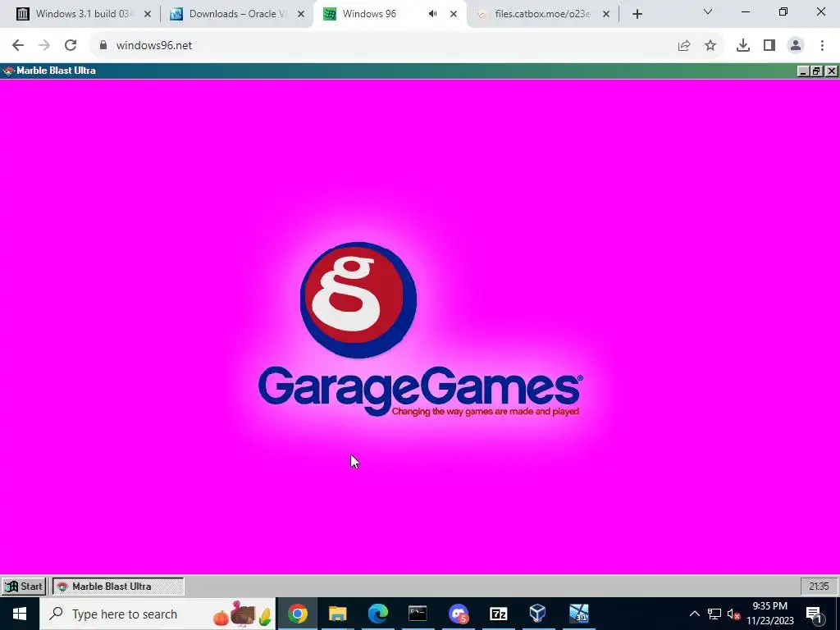View site information padlock icon
This screenshot has height=630, width=840.
point(103,46)
